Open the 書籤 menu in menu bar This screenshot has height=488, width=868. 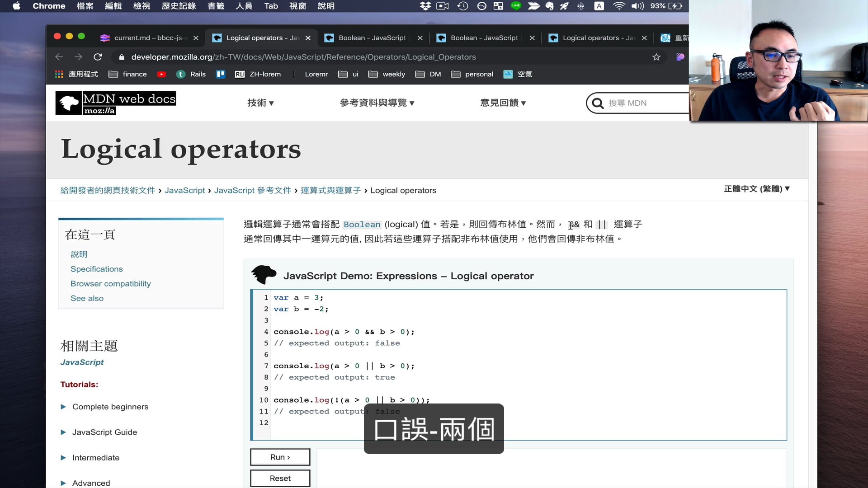pyautogui.click(x=216, y=6)
